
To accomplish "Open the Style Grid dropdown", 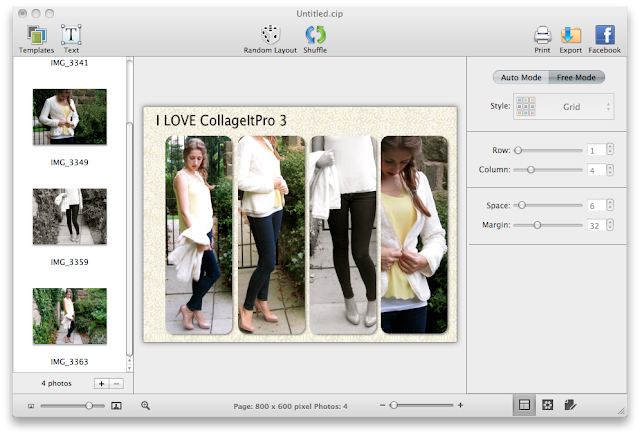I will (563, 107).
